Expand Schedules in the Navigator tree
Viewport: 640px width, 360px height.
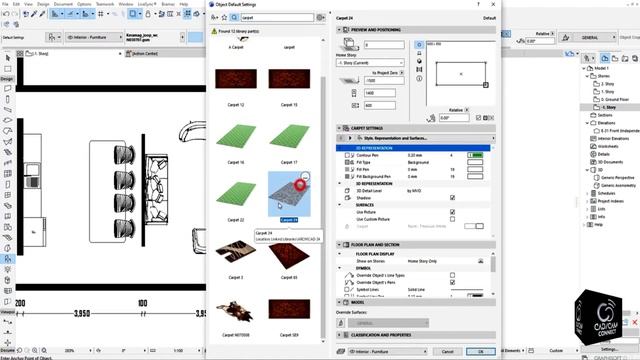pyautogui.click(x=587, y=193)
